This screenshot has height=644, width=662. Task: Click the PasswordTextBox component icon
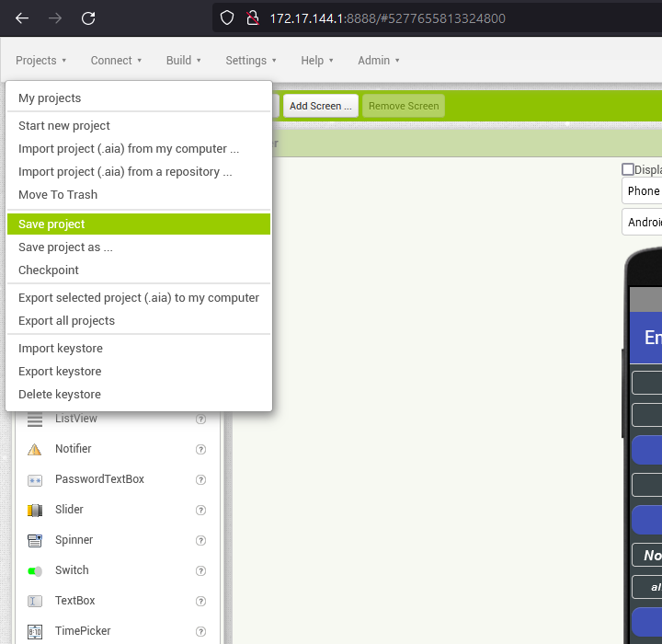tap(35, 479)
